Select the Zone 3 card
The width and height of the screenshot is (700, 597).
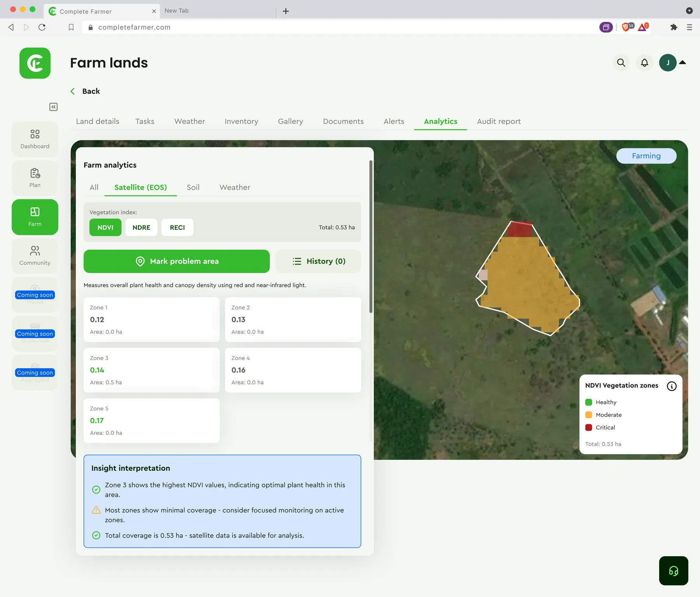pyautogui.click(x=152, y=370)
